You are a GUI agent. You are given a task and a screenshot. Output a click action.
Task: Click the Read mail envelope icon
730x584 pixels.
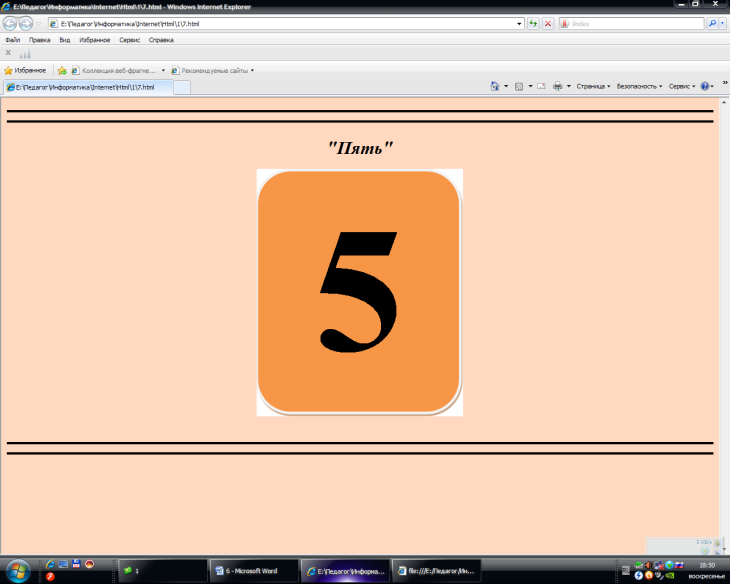(541, 86)
